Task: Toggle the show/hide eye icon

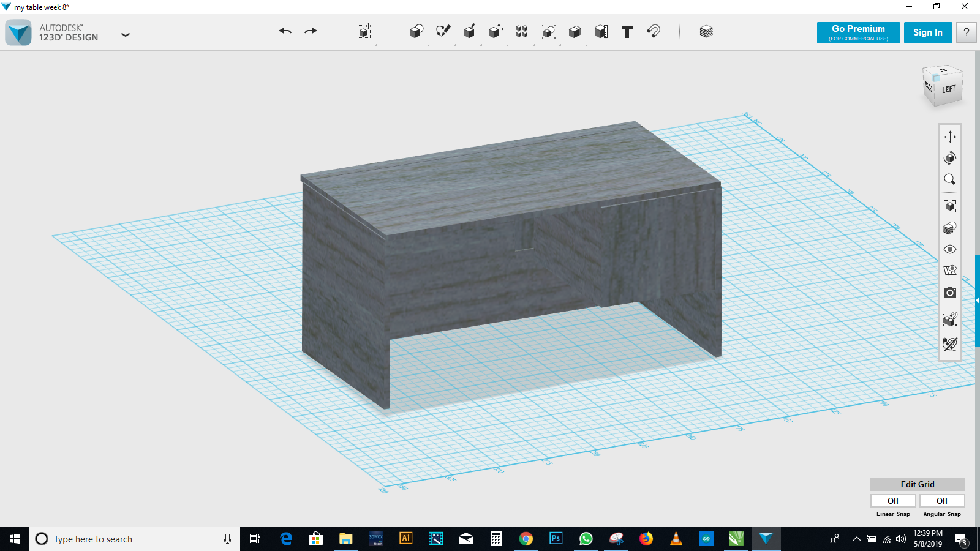Action: [x=949, y=249]
